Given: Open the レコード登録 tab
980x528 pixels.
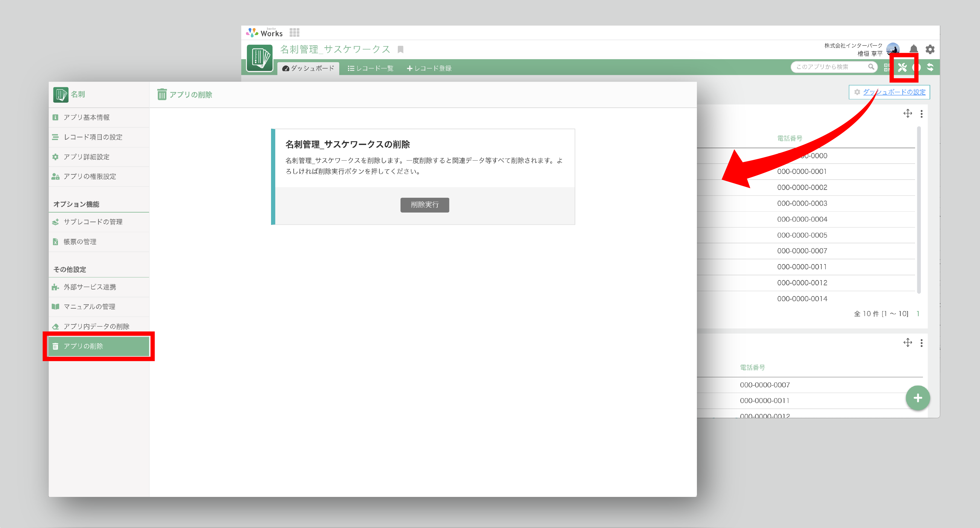Looking at the screenshot, I should point(429,69).
